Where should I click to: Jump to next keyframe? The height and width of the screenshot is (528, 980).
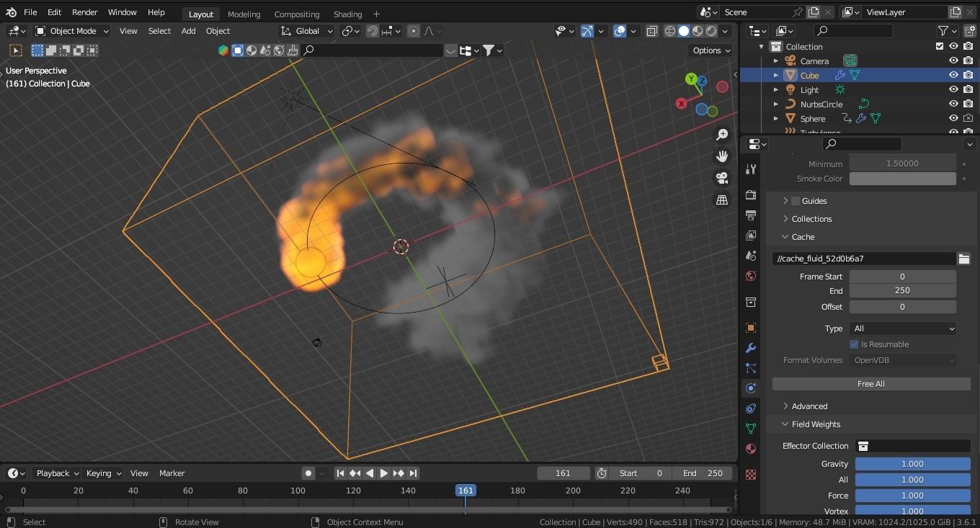pos(398,473)
